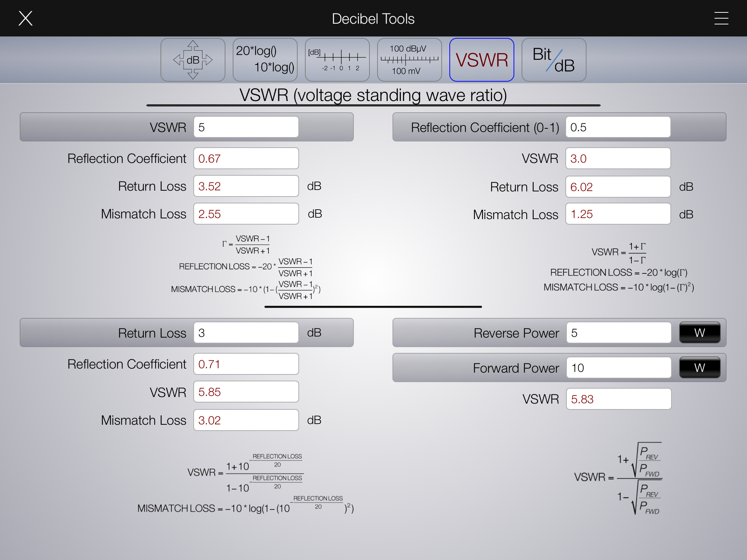Toggle the Forward Power W unit button
This screenshot has height=560, width=747.
tap(700, 367)
